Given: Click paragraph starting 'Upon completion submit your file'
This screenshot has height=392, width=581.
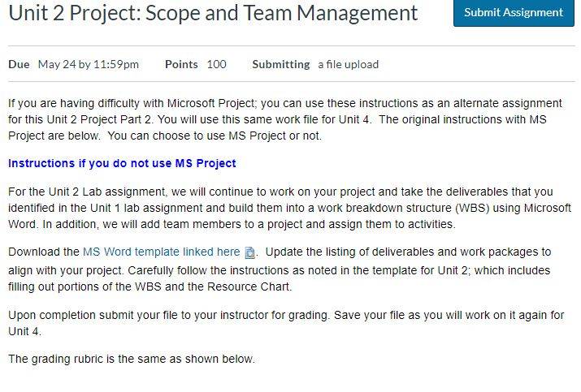Looking at the screenshot, I should 286,323.
